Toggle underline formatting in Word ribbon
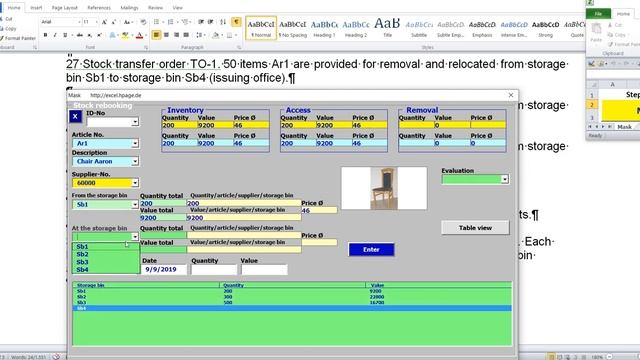 click(x=65, y=35)
